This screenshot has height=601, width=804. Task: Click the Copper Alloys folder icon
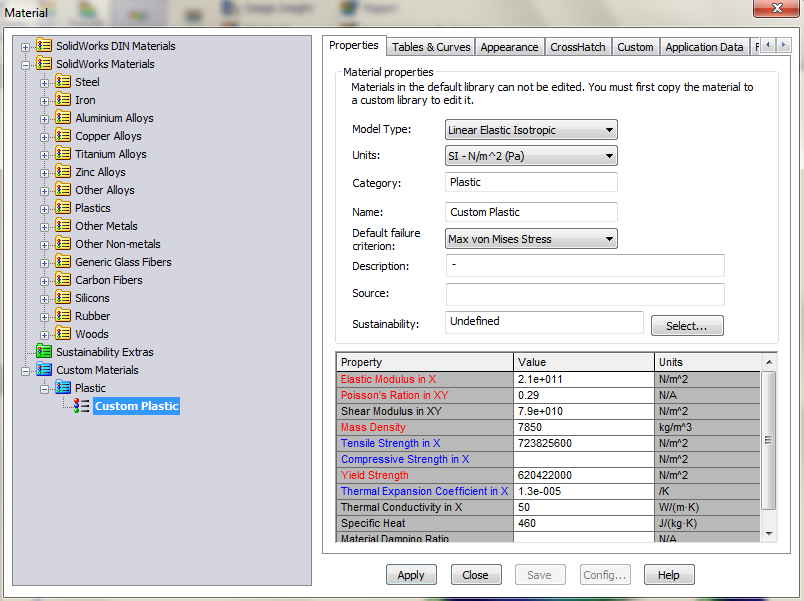[63, 136]
